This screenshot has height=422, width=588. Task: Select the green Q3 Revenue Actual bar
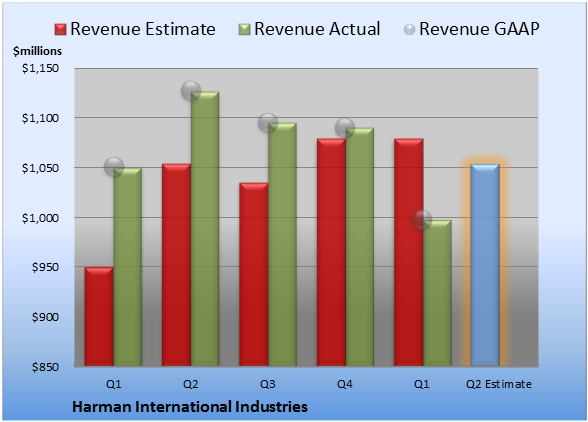tap(282, 244)
